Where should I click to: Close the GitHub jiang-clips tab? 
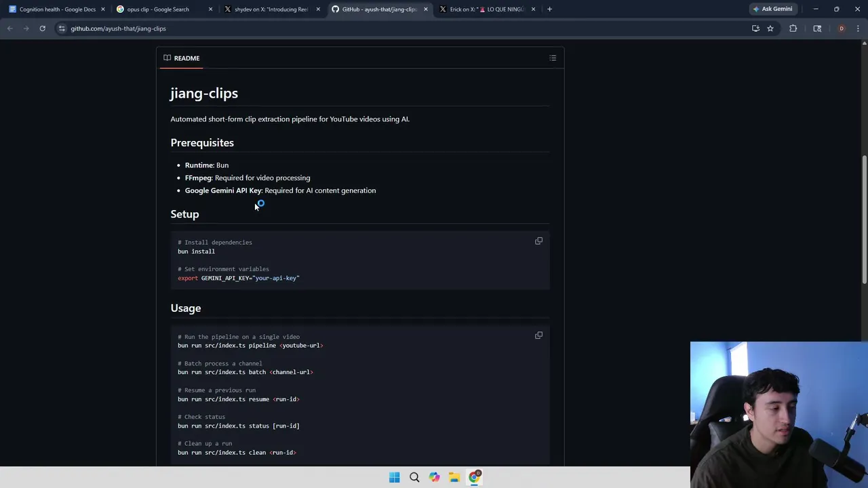click(425, 9)
